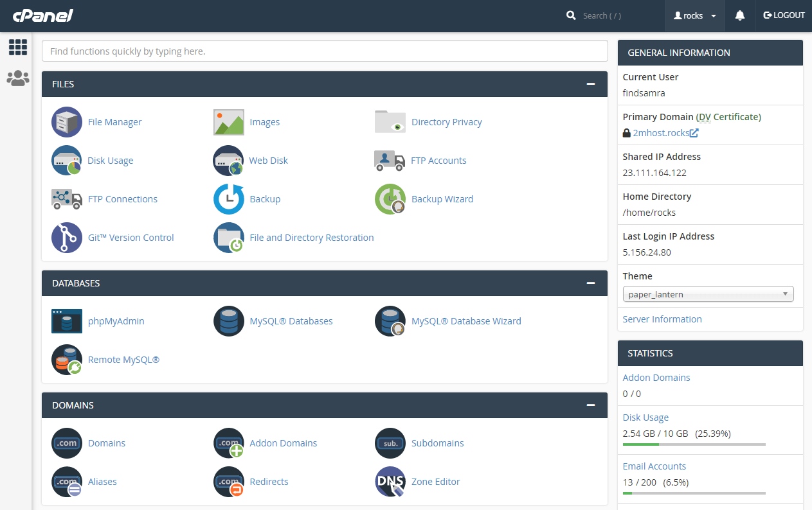Click the Disk Usage progress bar
The width and height of the screenshot is (812, 510).
point(694,444)
